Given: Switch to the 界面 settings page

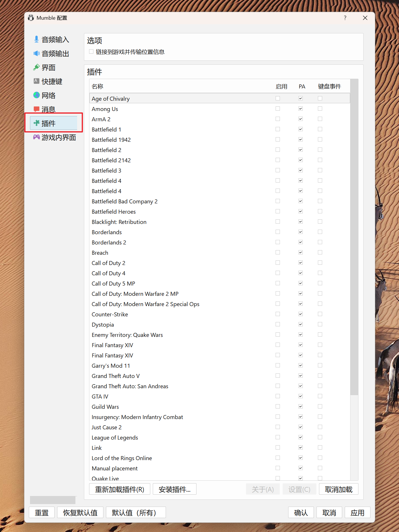Looking at the screenshot, I should coord(53,67).
